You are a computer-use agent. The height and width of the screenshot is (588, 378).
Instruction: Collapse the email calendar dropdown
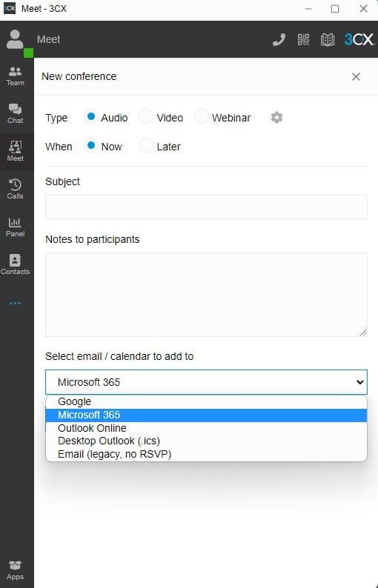point(206,382)
